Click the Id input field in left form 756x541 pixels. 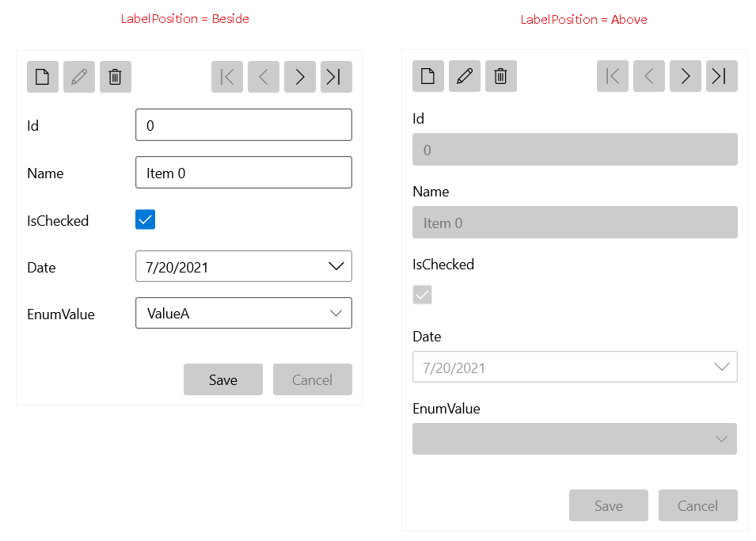click(243, 125)
